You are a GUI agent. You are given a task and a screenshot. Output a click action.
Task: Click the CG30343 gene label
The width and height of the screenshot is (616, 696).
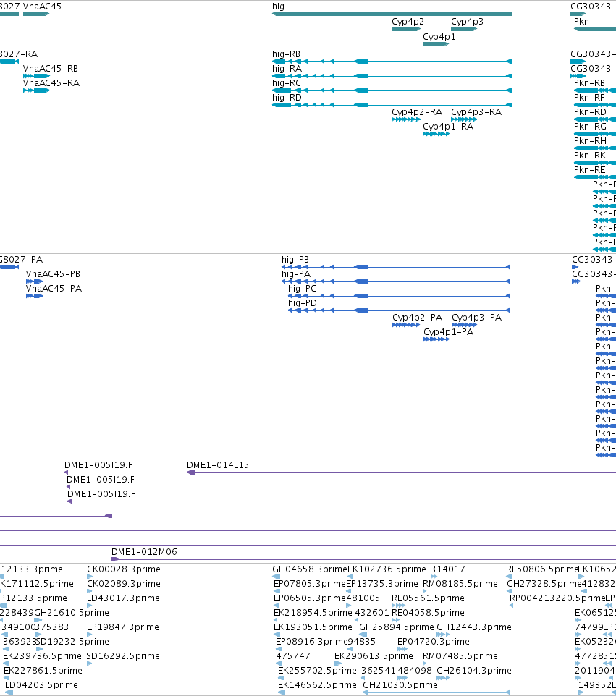(x=590, y=7)
